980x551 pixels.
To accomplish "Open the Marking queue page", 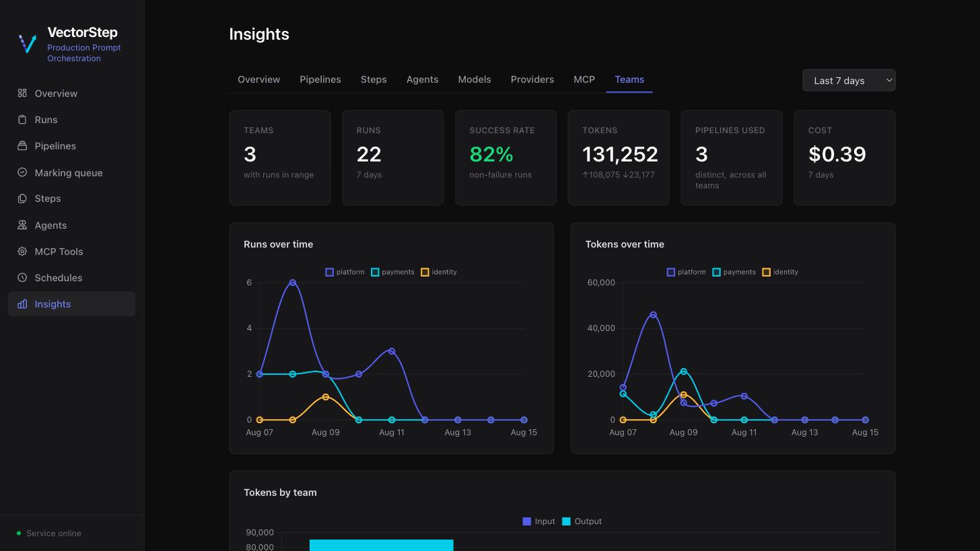I will (x=71, y=172).
